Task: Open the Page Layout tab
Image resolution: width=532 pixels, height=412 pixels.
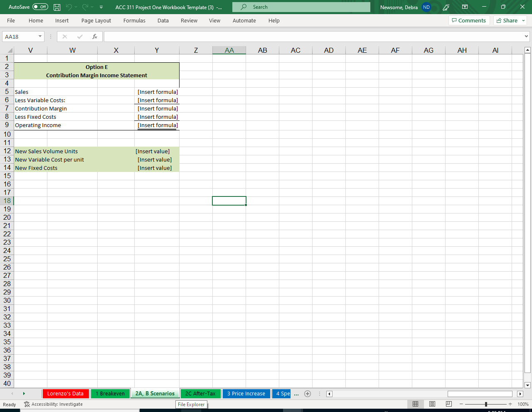Action: click(96, 20)
